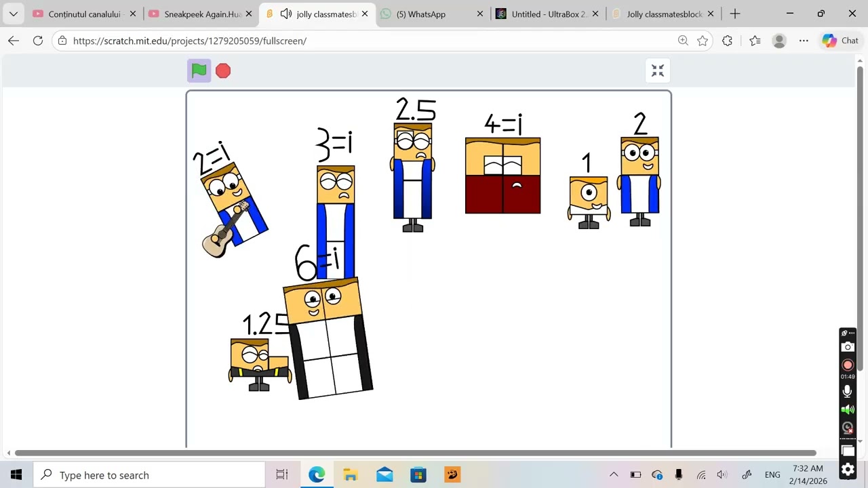Show hidden system tray icons

click(614, 475)
